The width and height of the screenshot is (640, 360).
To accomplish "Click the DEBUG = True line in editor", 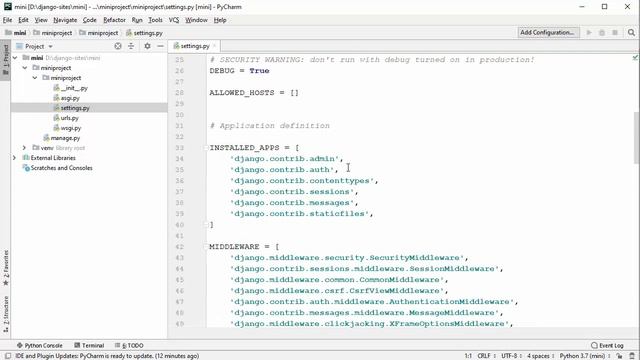I will [x=239, y=71].
